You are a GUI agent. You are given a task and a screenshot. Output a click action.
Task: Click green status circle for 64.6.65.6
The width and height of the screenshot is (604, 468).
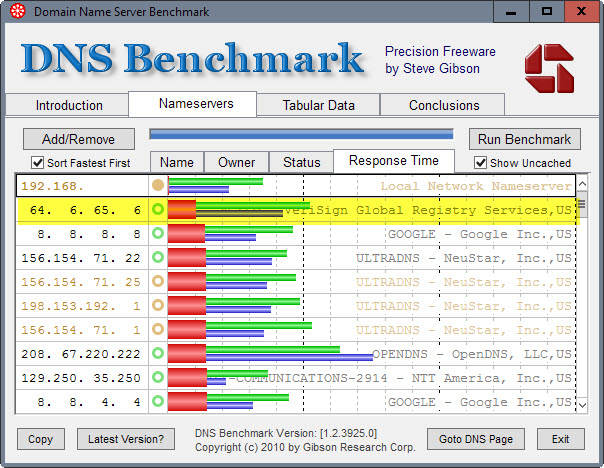click(158, 209)
